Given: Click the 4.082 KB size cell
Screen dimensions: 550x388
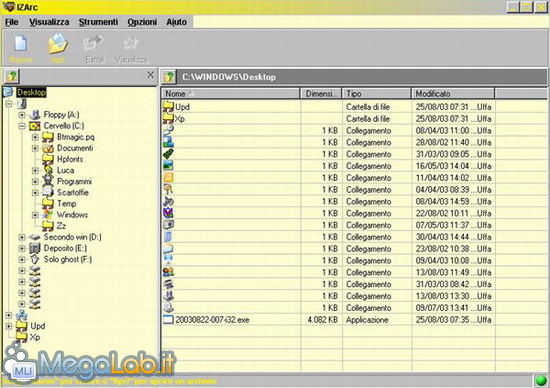Looking at the screenshot, I should click(x=322, y=320).
